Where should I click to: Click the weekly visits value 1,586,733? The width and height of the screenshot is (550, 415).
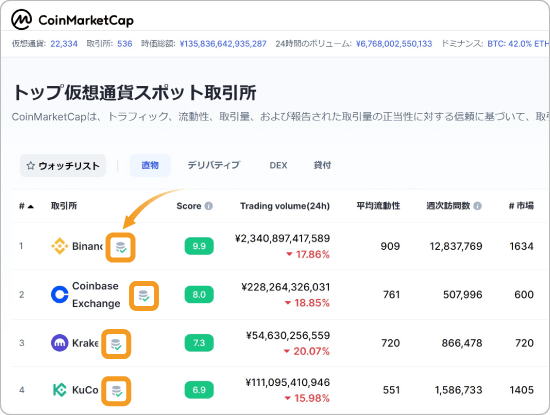(x=459, y=390)
